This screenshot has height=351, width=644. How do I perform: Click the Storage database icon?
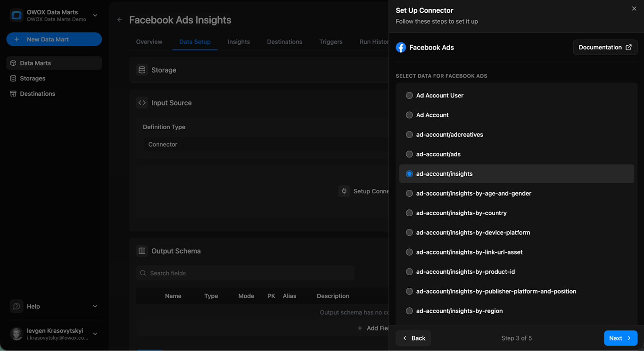pyautogui.click(x=142, y=70)
